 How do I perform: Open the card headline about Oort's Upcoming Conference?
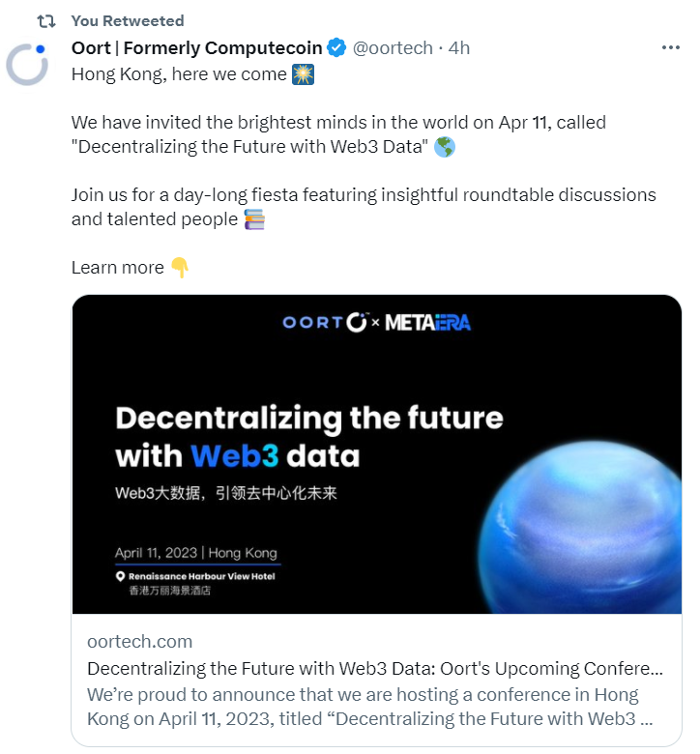click(x=375, y=669)
